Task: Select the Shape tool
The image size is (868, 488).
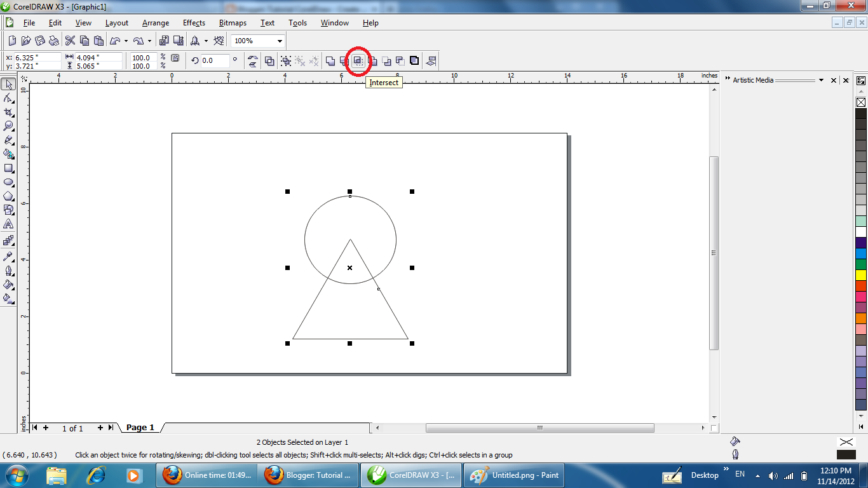Action: pos(8,98)
